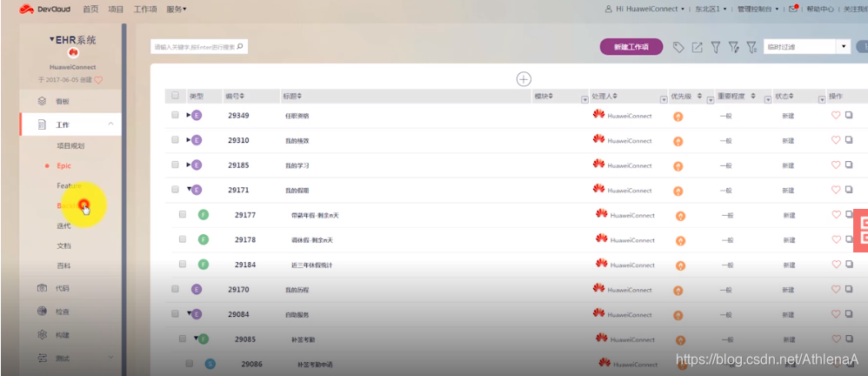Screen dimensions: 868x376
Task: Favorite work item 29349 with heart icon
Action: pos(836,115)
